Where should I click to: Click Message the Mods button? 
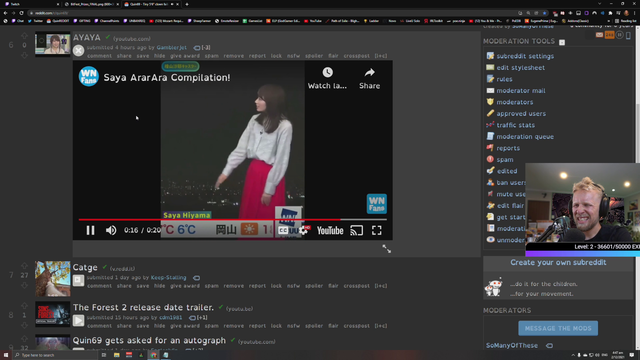(558, 328)
